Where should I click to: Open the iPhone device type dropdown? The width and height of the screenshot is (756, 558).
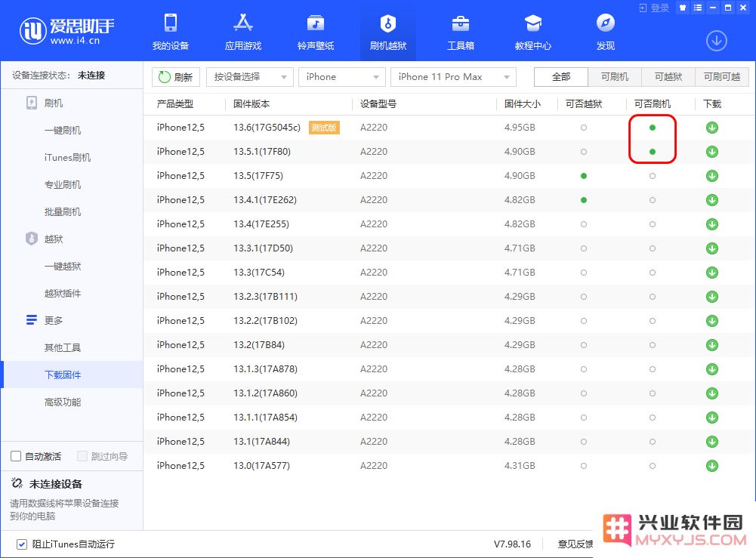pyautogui.click(x=342, y=77)
